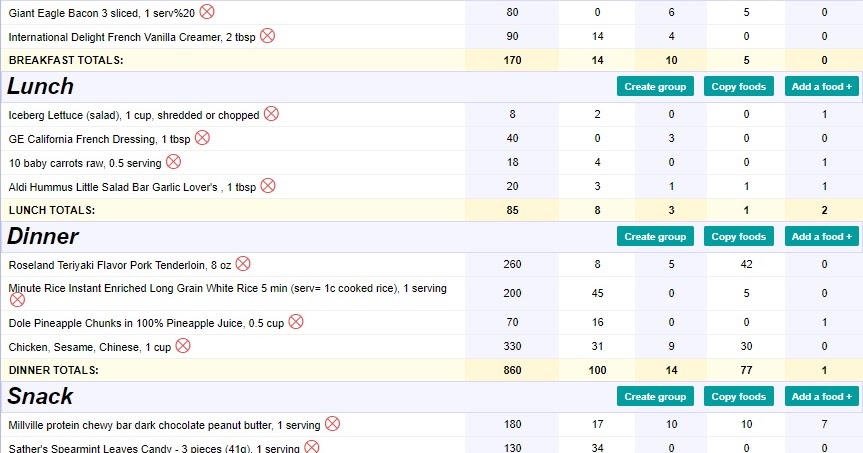Click Minute Rice carbs value 45
The width and height of the screenshot is (863, 453).
point(598,293)
